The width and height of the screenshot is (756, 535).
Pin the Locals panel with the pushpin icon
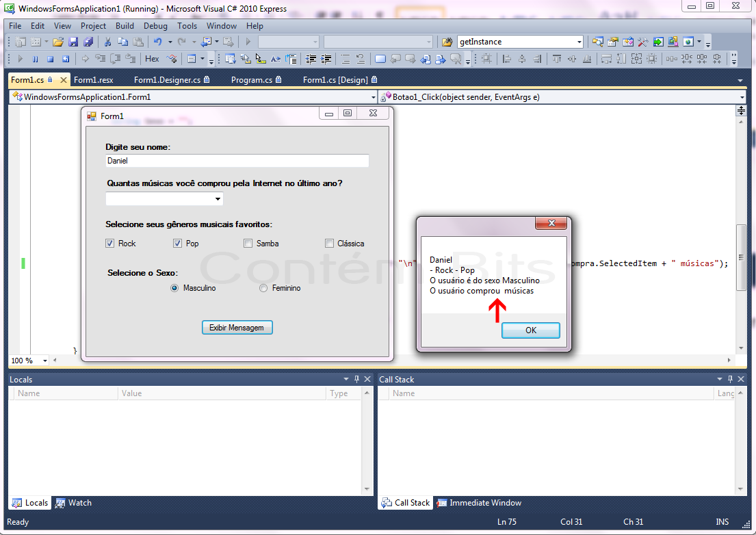coord(356,379)
